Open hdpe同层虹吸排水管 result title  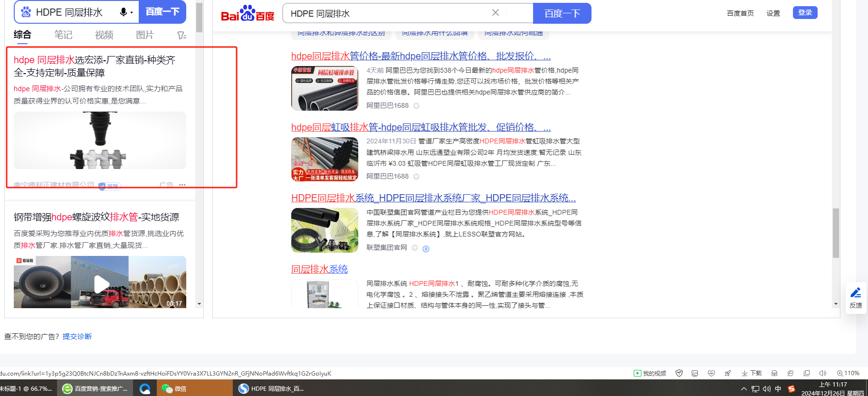click(x=421, y=127)
